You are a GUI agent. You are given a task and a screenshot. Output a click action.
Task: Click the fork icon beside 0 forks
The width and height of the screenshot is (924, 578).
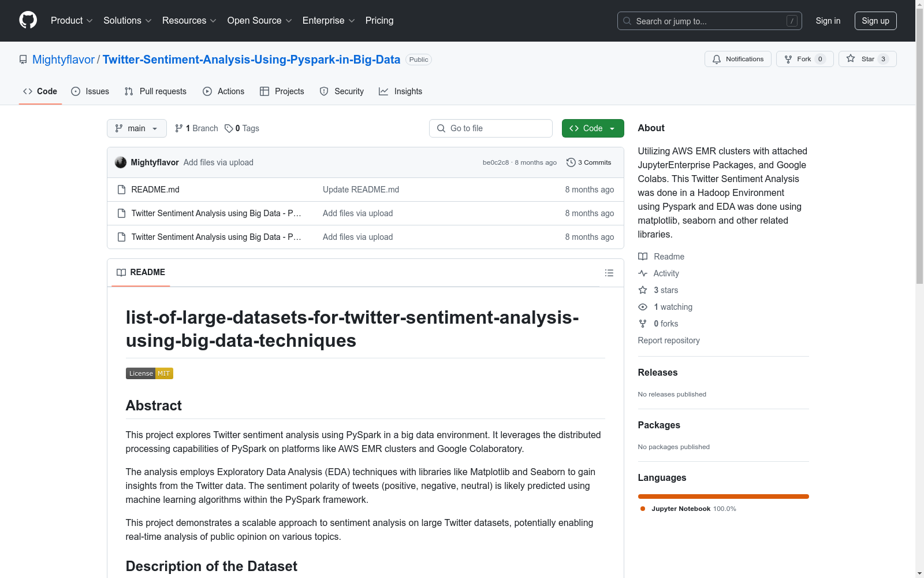[x=643, y=324]
